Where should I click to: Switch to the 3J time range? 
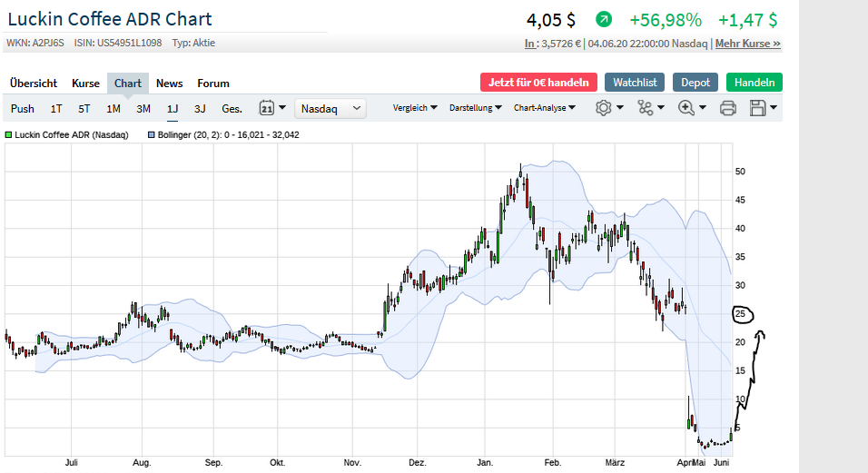click(x=200, y=109)
